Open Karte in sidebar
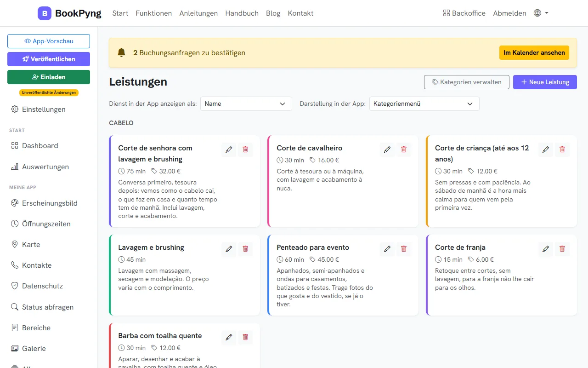This screenshot has height=368, width=588. point(49,245)
